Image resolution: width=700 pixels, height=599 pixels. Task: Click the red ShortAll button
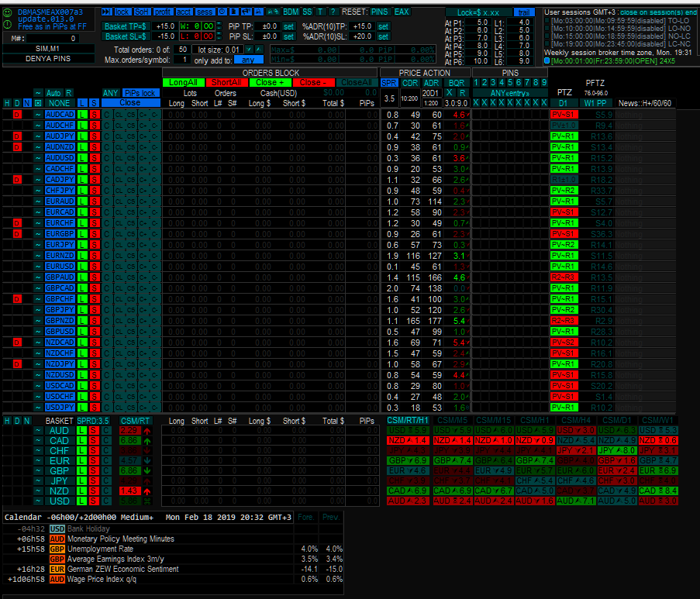pyautogui.click(x=227, y=83)
